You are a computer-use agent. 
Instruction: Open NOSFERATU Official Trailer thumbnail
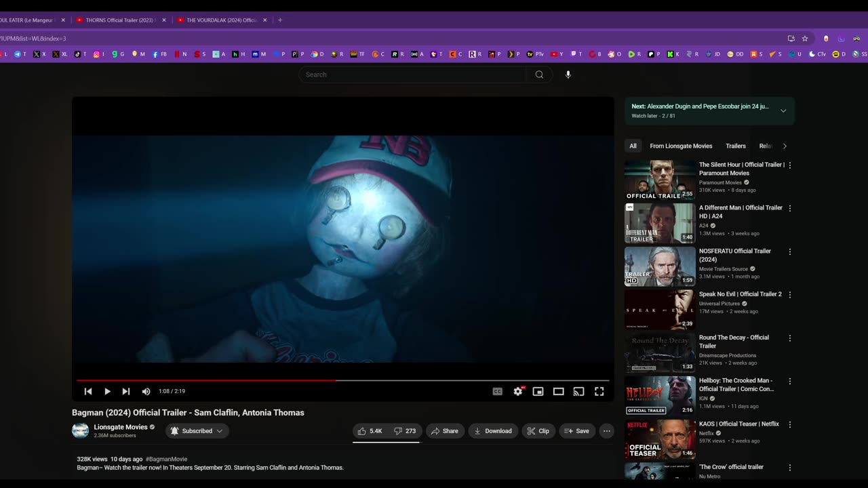coord(660,266)
